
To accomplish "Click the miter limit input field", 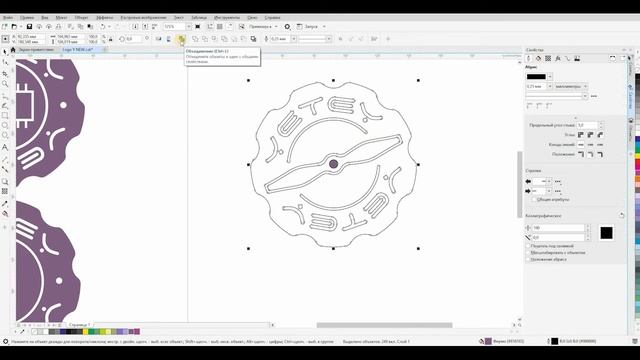I will point(587,125).
